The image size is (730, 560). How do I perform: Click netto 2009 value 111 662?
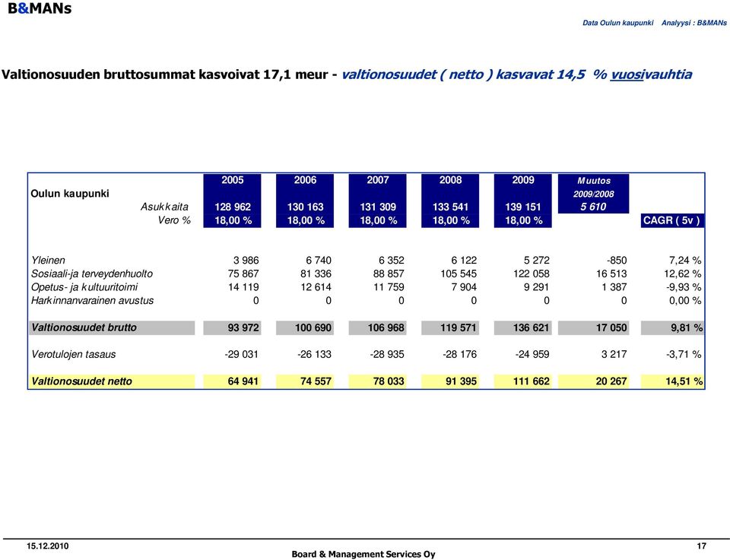click(x=532, y=381)
